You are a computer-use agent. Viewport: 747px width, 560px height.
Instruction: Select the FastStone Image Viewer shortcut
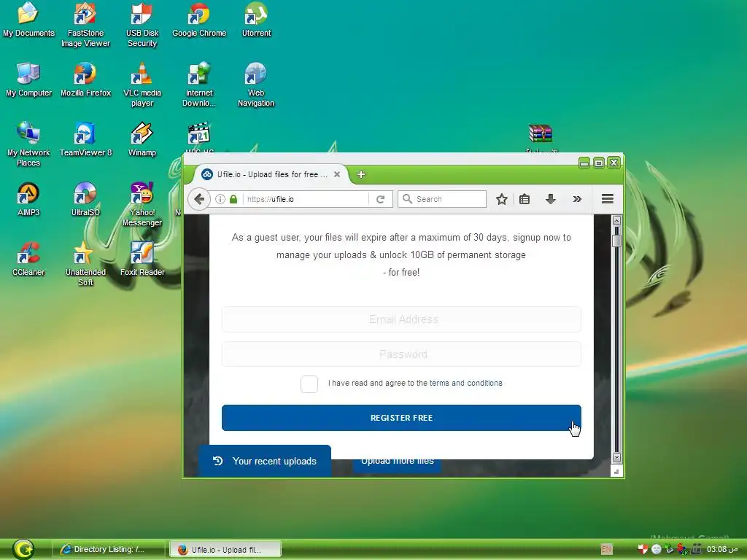tap(85, 24)
